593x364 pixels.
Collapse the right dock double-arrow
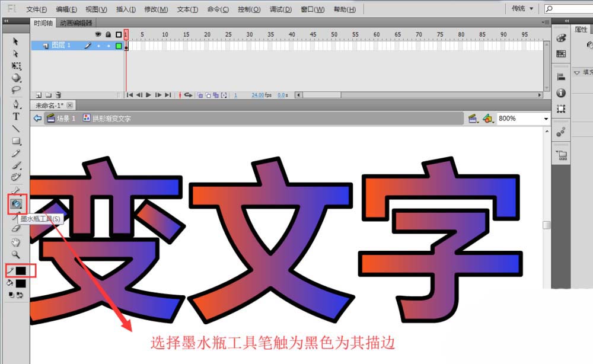[566, 21]
